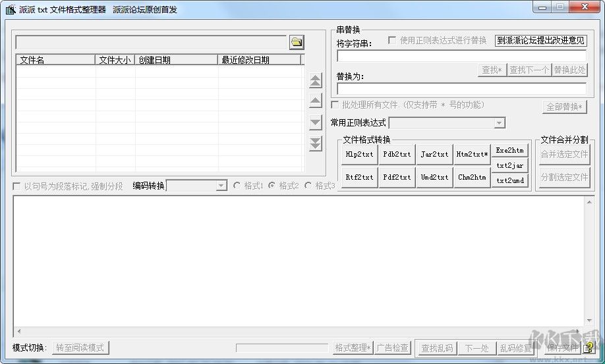
Task: Click 全部替换* button
Action: pyautogui.click(x=565, y=107)
